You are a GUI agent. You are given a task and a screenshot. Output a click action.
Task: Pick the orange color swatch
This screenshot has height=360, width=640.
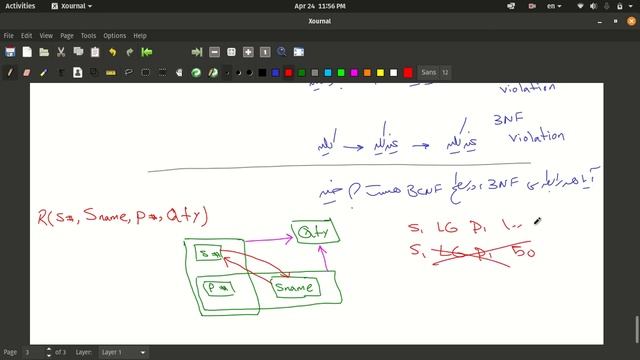[x=367, y=73]
